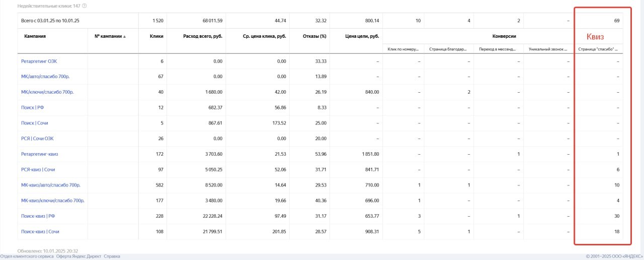Viewport: 644px width, 260px height.
Task: Open campaign Поиск-квиз | Сочи
Action: (x=40, y=231)
